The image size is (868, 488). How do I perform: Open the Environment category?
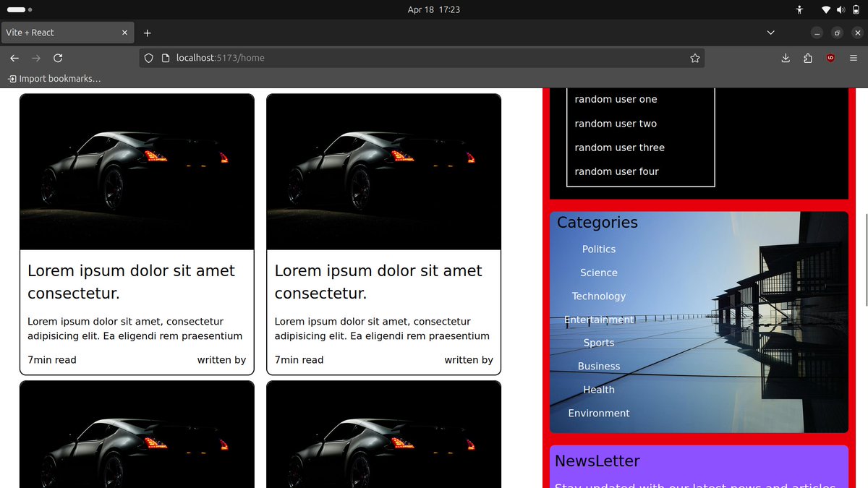coord(599,414)
